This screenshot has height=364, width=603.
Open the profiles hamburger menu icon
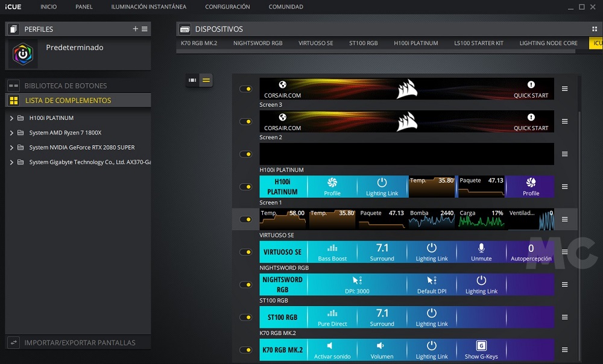coord(145,29)
